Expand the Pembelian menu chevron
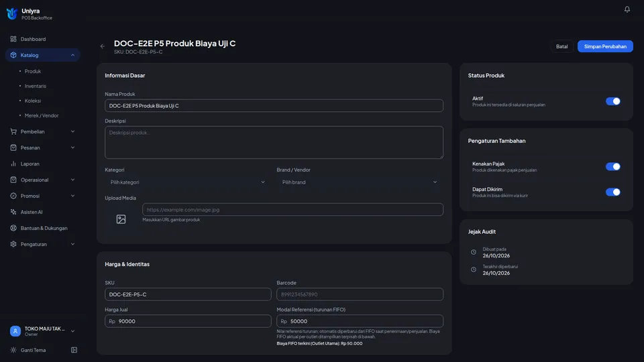The height and width of the screenshot is (362, 644). pyautogui.click(x=72, y=131)
